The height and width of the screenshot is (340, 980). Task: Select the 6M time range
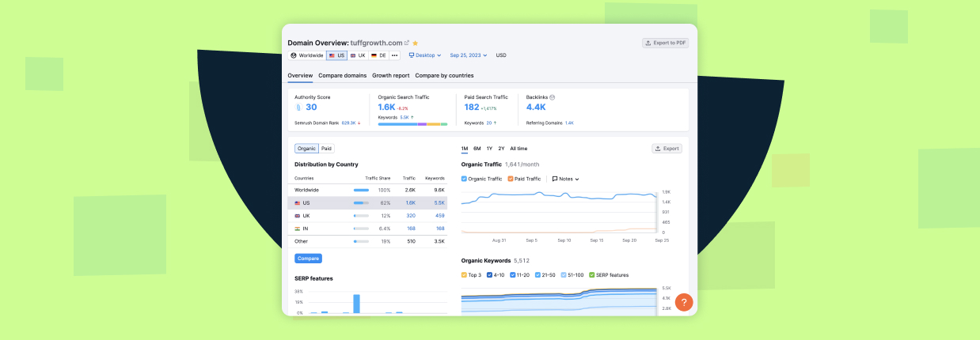477,149
